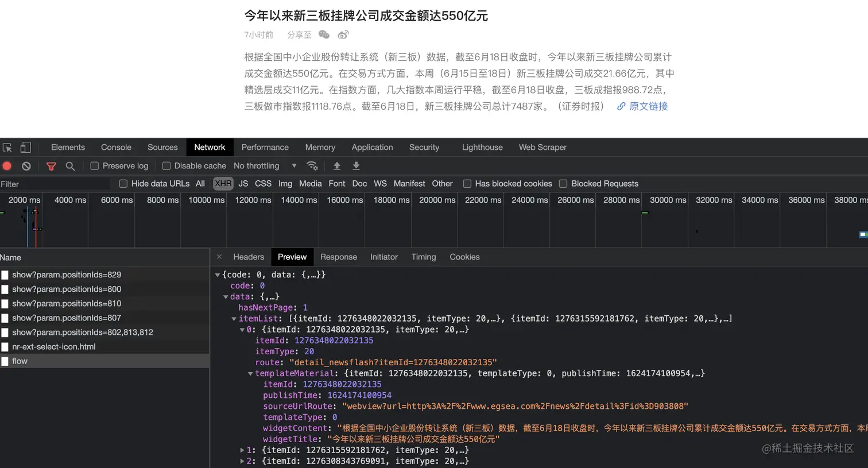Show the raw Response tab
This screenshot has width=868, height=468.
(x=339, y=257)
